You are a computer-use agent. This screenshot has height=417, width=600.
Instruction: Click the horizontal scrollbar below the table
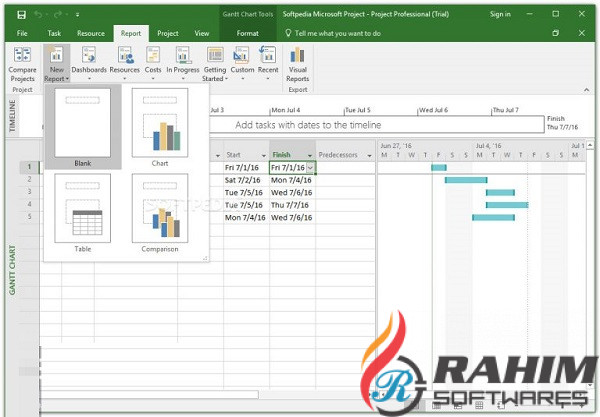tap(149, 394)
